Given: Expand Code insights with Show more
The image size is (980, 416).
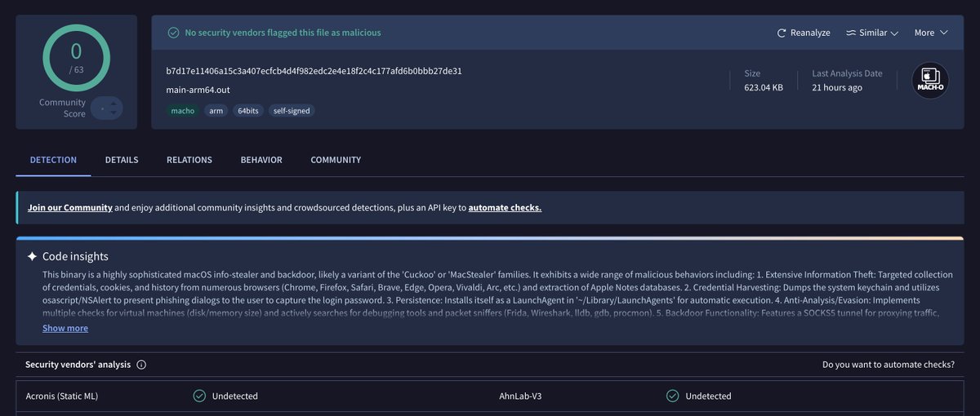Looking at the screenshot, I should pos(65,328).
